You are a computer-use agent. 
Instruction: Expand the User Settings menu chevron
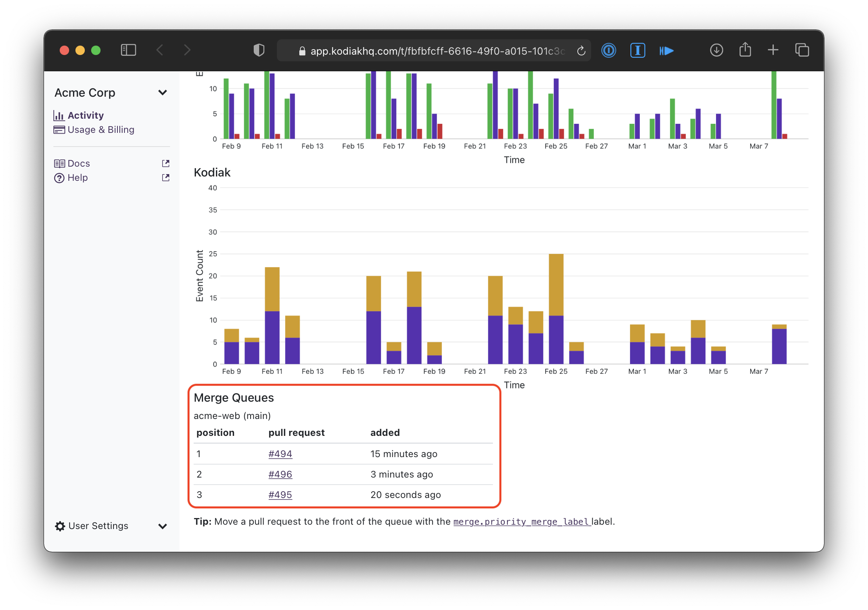tap(162, 526)
